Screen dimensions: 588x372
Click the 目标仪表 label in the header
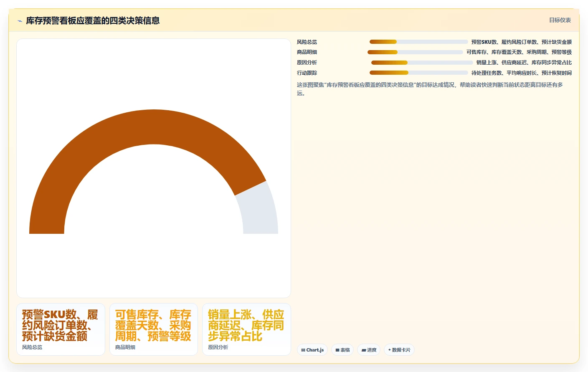click(x=560, y=20)
